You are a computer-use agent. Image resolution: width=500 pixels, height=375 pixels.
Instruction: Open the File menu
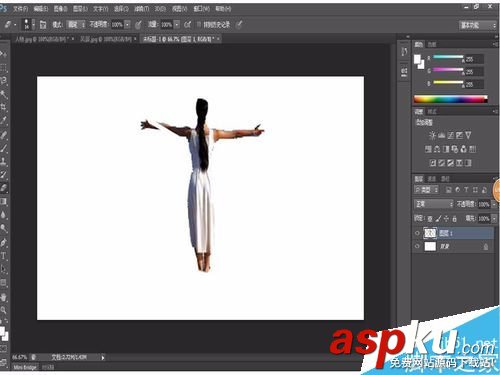point(20,9)
